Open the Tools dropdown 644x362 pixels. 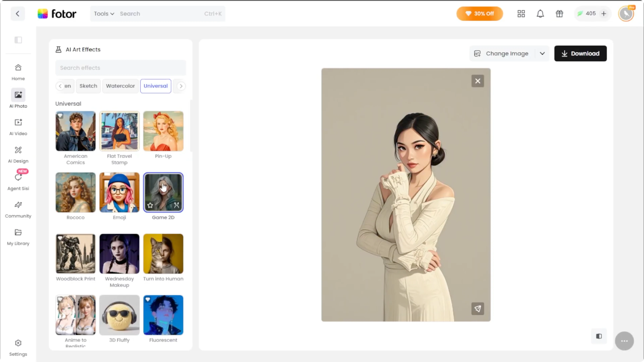pos(104,14)
